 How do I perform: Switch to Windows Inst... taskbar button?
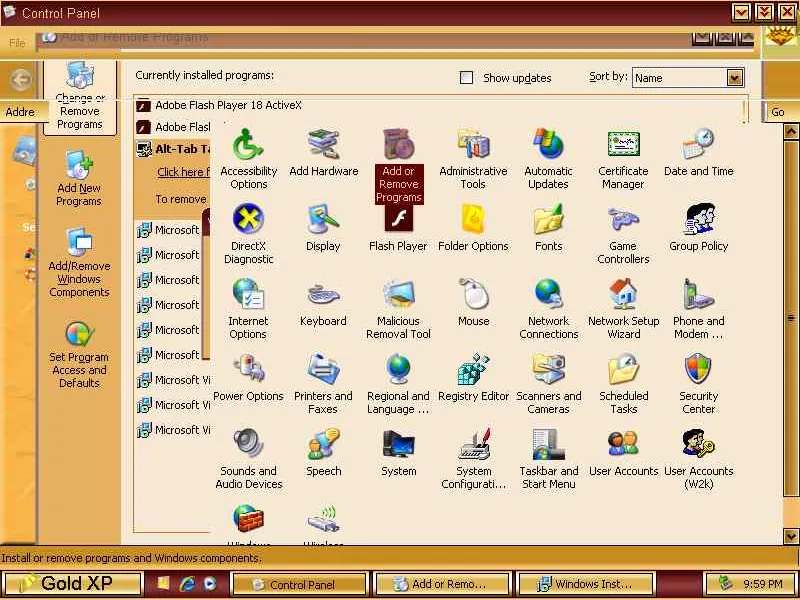[586, 584]
